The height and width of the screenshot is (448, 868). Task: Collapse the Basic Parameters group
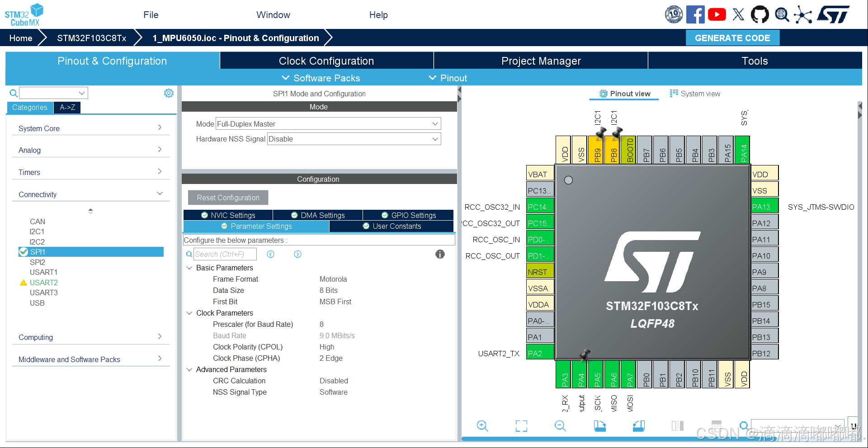click(189, 268)
